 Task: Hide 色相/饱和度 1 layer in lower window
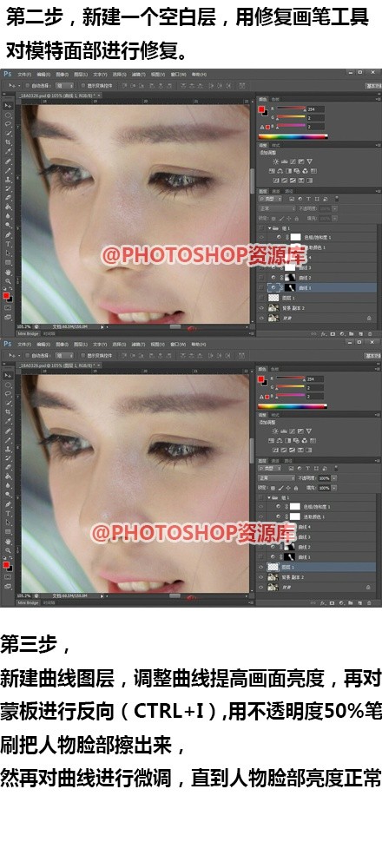260,507
